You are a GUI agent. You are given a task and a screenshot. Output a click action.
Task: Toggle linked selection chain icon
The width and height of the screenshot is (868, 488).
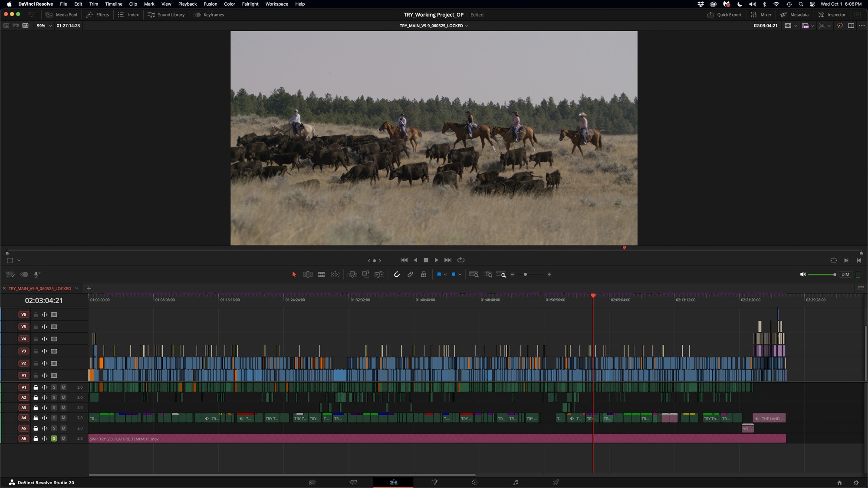point(410,275)
